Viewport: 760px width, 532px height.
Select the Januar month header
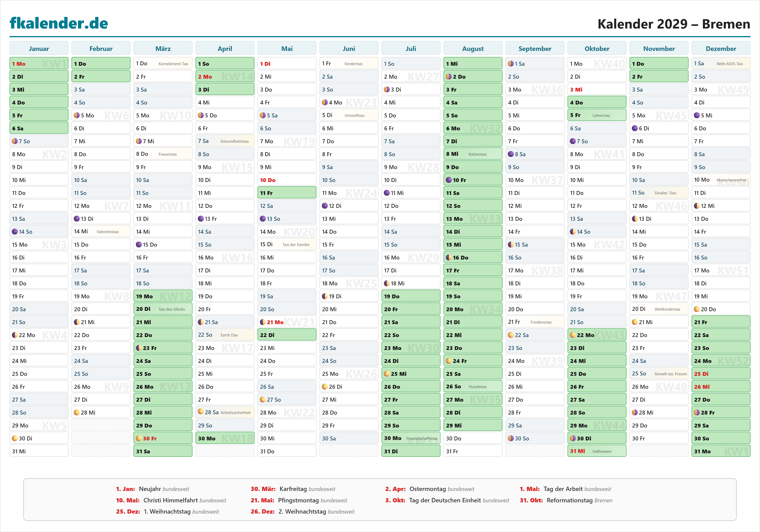[x=39, y=49]
